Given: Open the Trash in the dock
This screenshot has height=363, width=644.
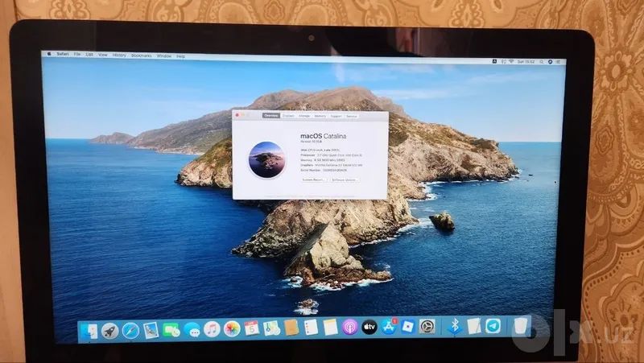Looking at the screenshot, I should [x=520, y=325].
